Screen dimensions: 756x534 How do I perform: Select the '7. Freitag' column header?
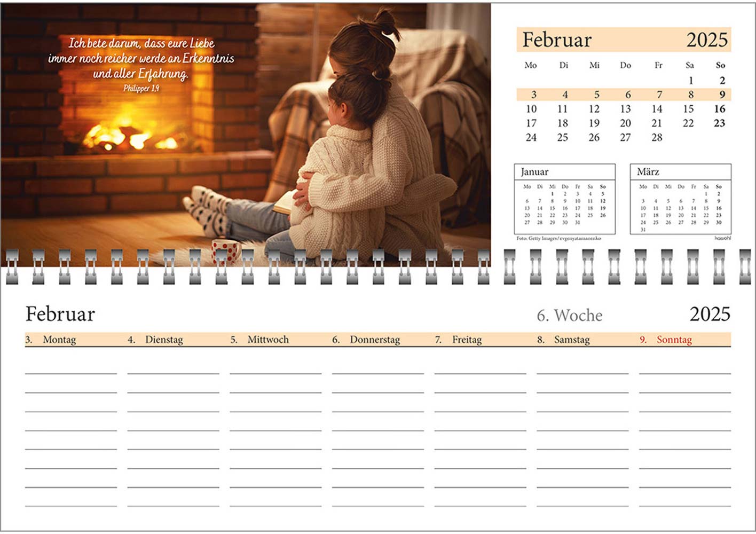459,340
